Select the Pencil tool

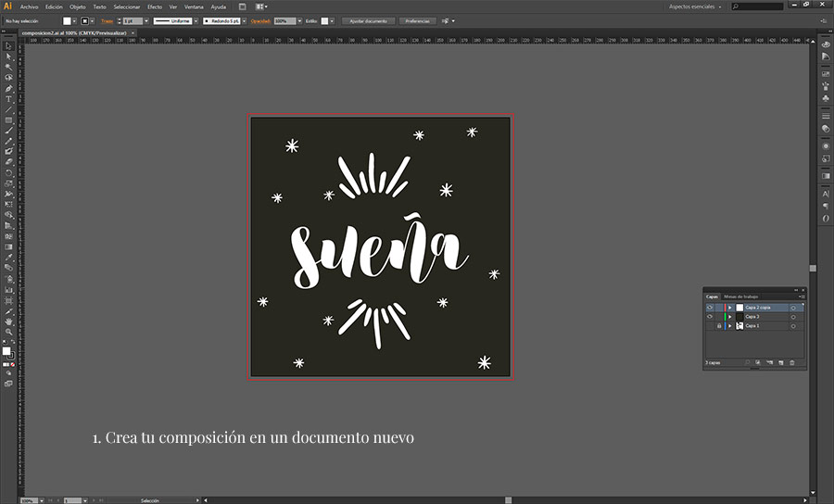[x=8, y=142]
